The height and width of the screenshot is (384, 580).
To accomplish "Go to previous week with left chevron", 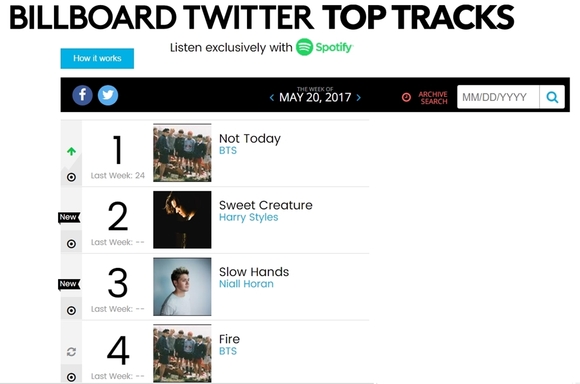I will pyautogui.click(x=272, y=97).
